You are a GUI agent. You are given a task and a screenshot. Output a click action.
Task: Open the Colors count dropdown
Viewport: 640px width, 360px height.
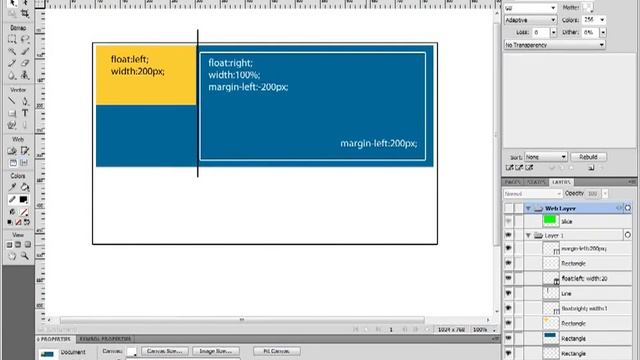[x=602, y=20]
